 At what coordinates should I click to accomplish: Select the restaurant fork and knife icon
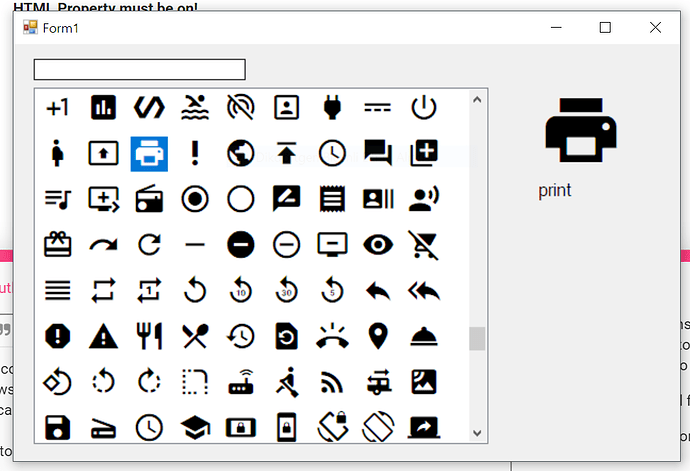149,336
